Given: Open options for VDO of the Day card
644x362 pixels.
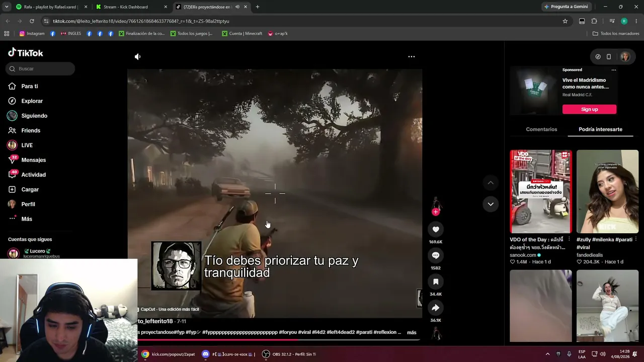Looking at the screenshot, I should [569, 239].
